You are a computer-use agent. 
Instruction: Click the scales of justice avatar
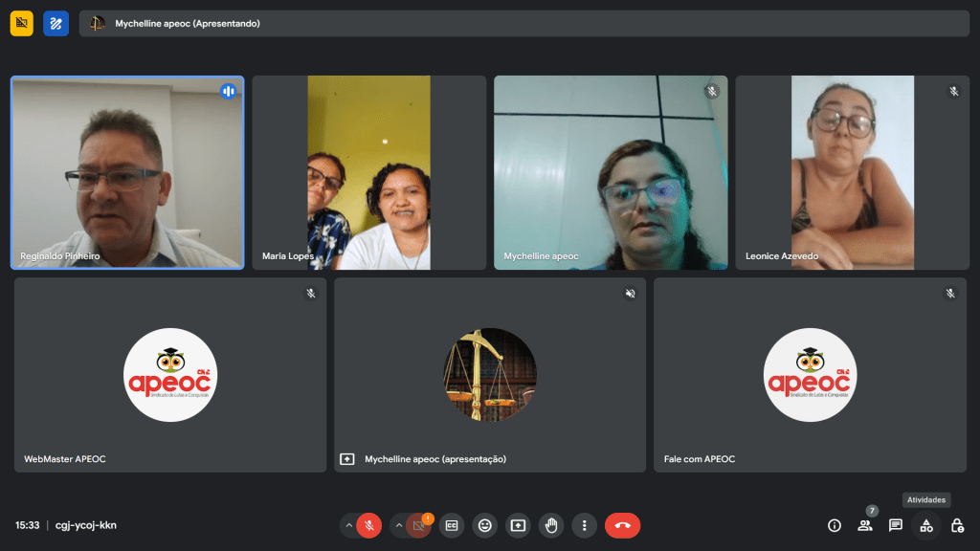[x=490, y=375]
